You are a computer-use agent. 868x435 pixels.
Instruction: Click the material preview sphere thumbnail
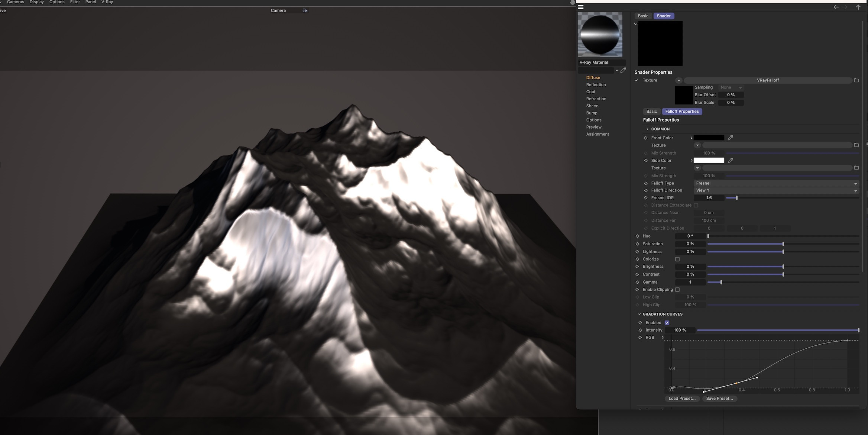click(x=600, y=35)
